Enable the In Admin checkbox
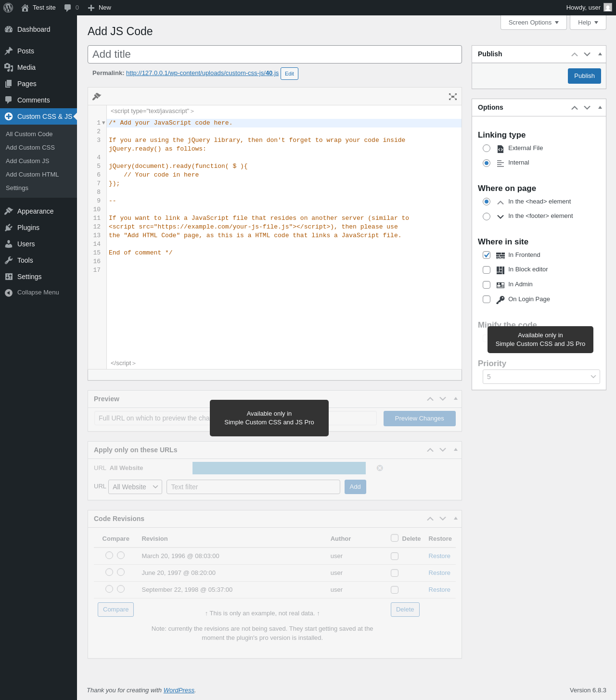The height and width of the screenshot is (700, 616). 487,285
